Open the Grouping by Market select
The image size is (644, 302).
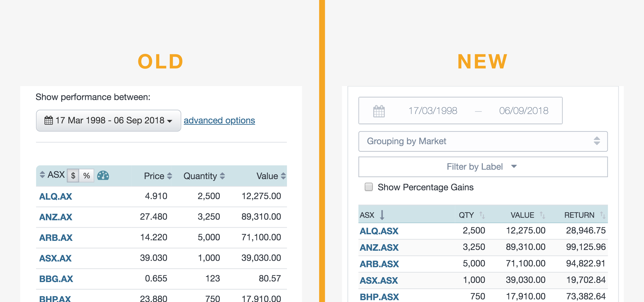(x=483, y=141)
